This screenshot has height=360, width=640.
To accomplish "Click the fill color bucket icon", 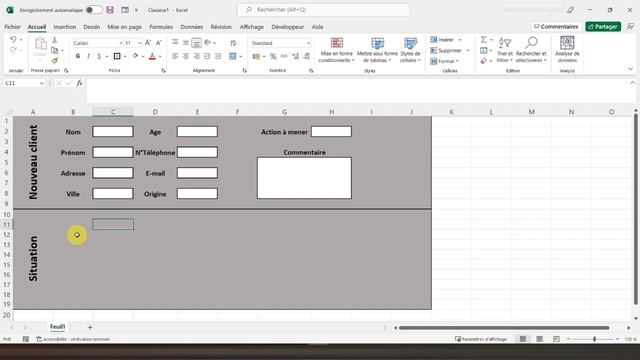I will click(135, 56).
